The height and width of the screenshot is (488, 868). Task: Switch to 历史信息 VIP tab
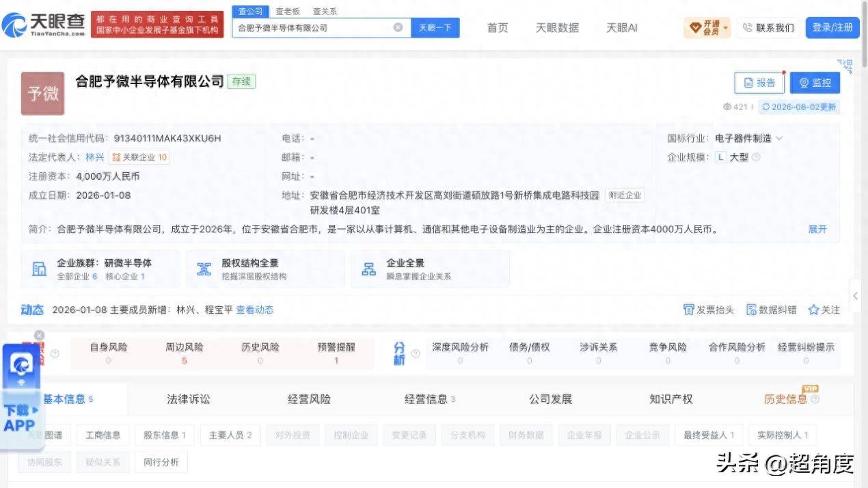click(x=785, y=399)
